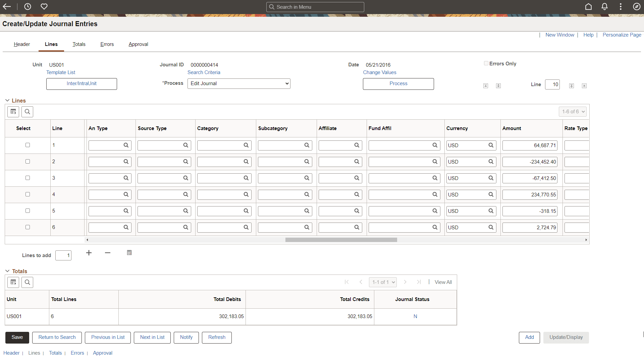
Task: Go to the Home page icon
Action: 588,7
